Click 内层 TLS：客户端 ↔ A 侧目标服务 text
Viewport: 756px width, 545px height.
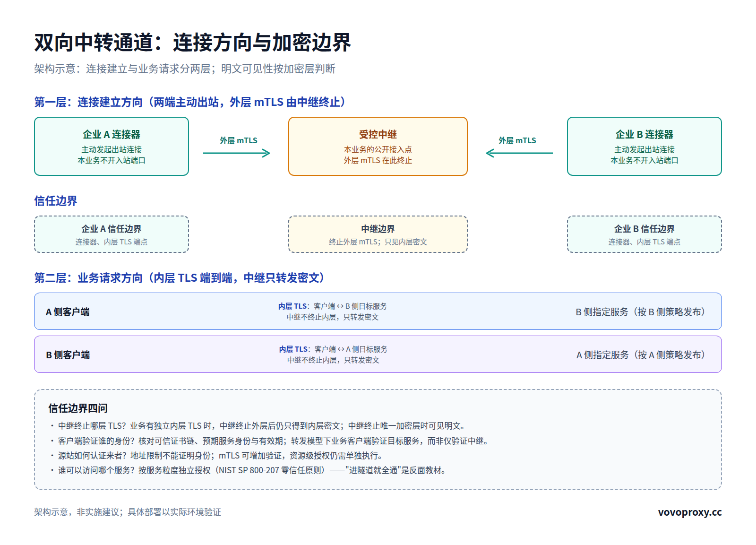pyautogui.click(x=333, y=349)
